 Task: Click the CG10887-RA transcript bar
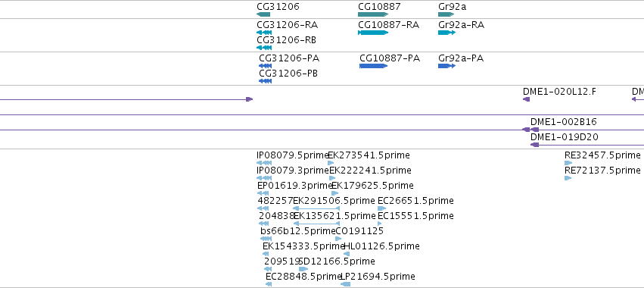click(373, 33)
